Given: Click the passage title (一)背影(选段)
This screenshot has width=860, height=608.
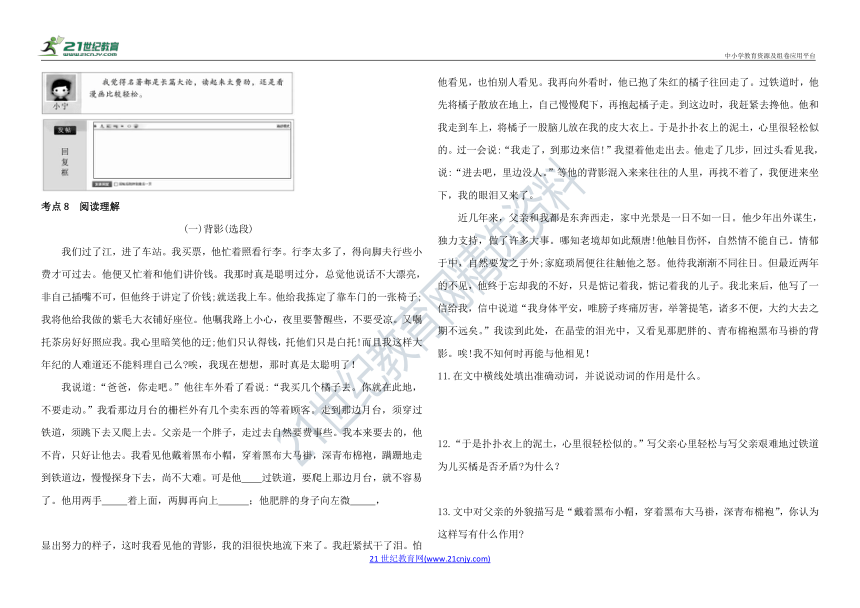Looking at the screenshot, I should (218, 229).
